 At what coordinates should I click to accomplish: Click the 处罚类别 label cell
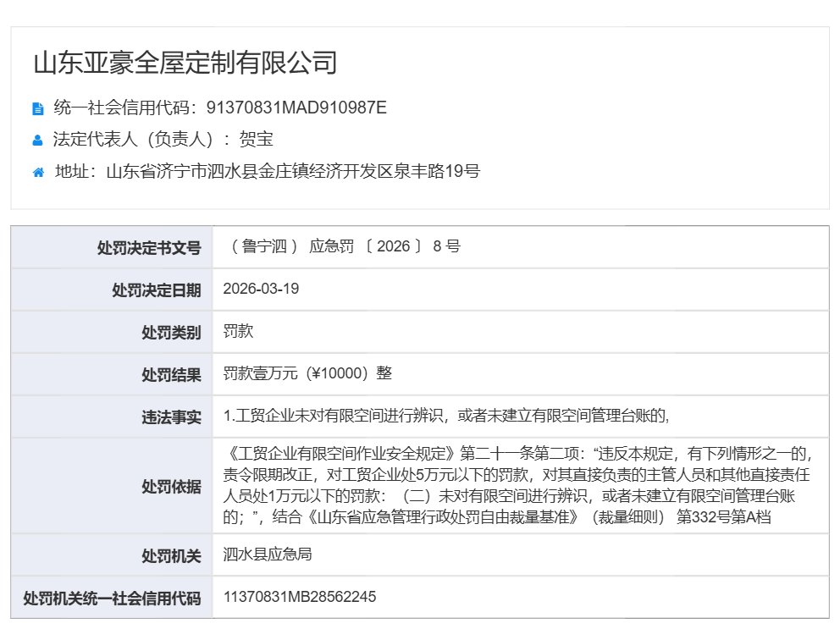point(171,333)
